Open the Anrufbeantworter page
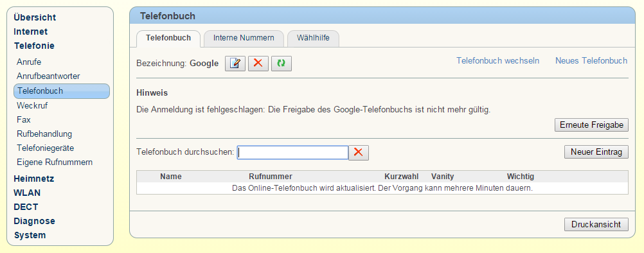The image size is (644, 253). click(48, 76)
